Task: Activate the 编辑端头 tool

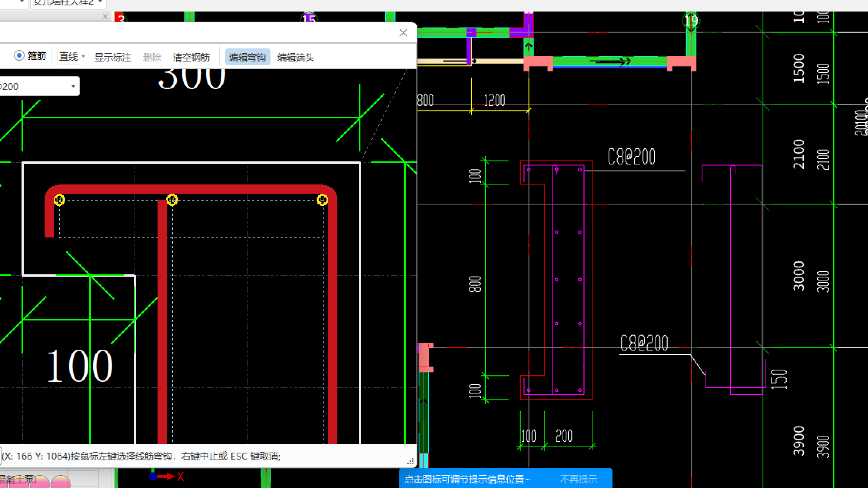Action: tap(295, 57)
